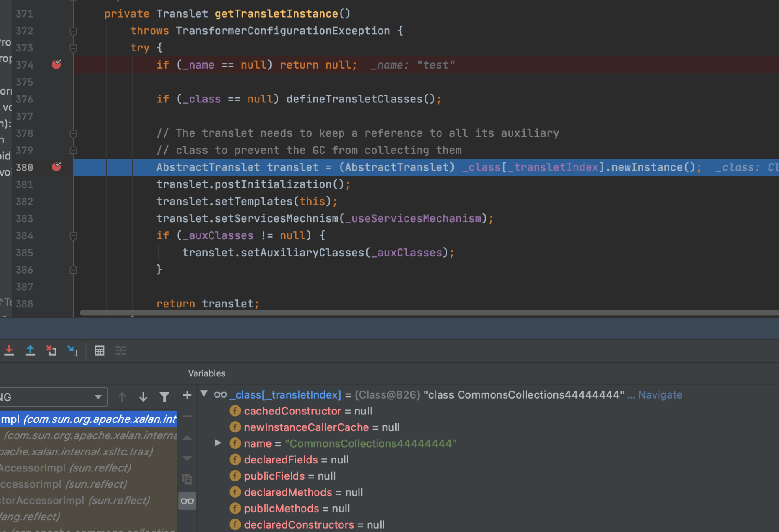Go to previous frame with up arrow
The height and width of the screenshot is (532, 779).
(x=122, y=397)
